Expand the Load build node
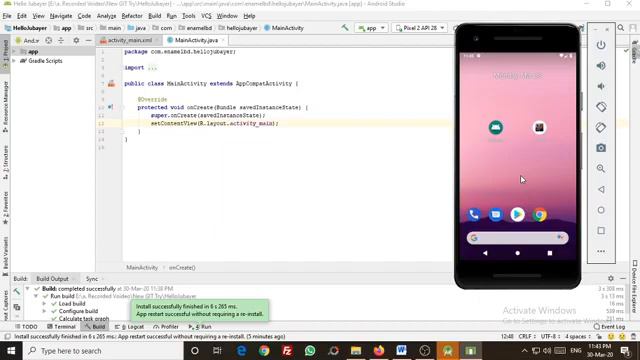This screenshot has height=360, width=640. [44, 304]
